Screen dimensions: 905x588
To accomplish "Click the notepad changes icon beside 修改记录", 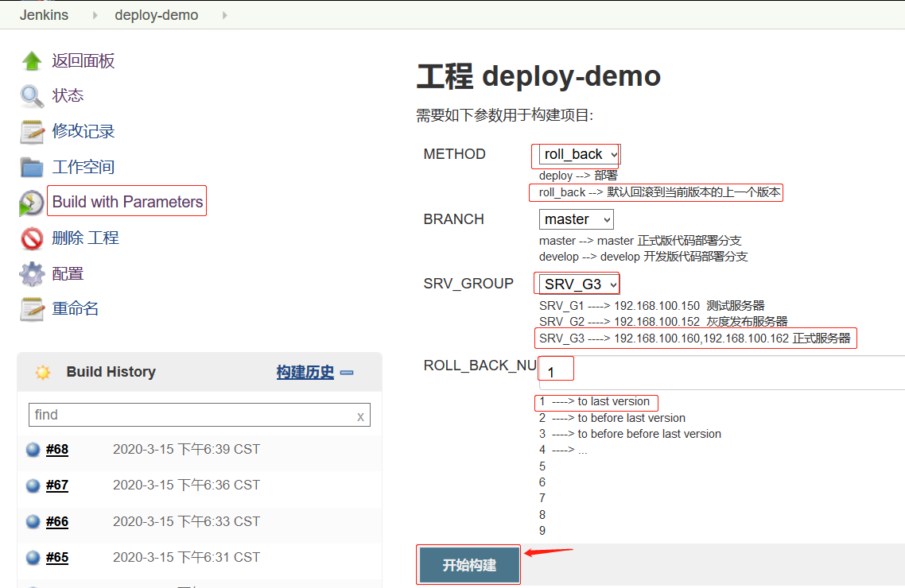I will coord(32,132).
